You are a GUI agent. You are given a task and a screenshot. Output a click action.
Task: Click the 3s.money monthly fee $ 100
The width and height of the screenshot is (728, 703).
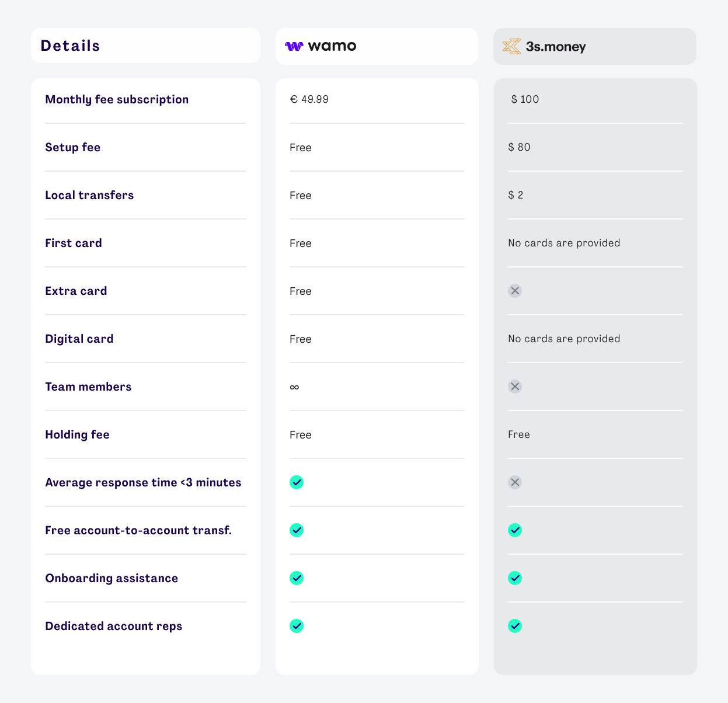(525, 99)
